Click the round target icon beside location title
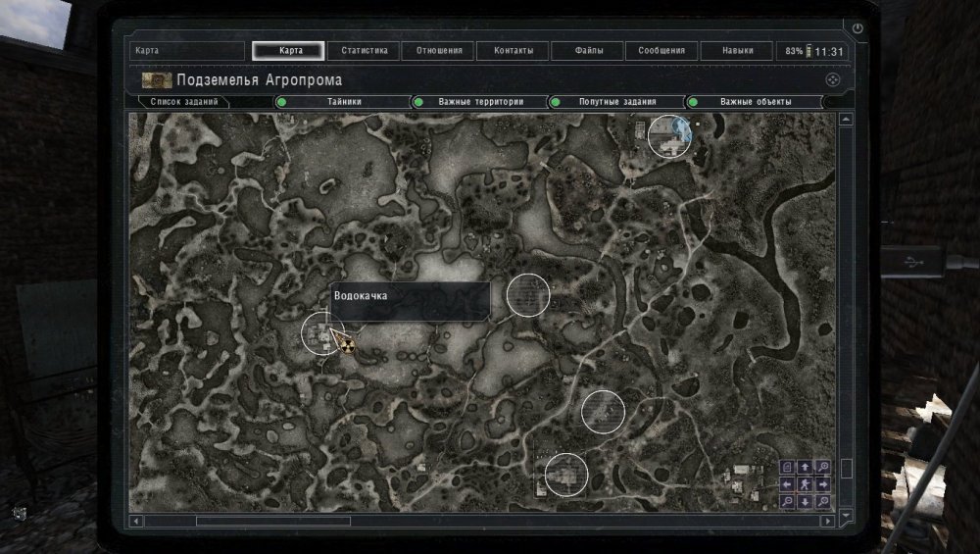This screenshot has height=554, width=980. point(832,79)
